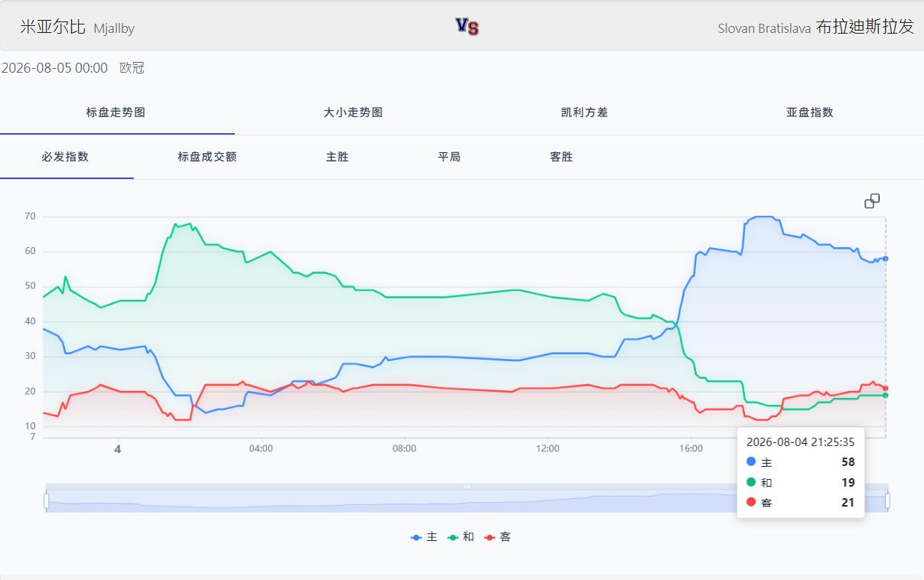Toggle the 客 series in chart legend
The height and width of the screenshot is (580, 924).
click(x=498, y=537)
